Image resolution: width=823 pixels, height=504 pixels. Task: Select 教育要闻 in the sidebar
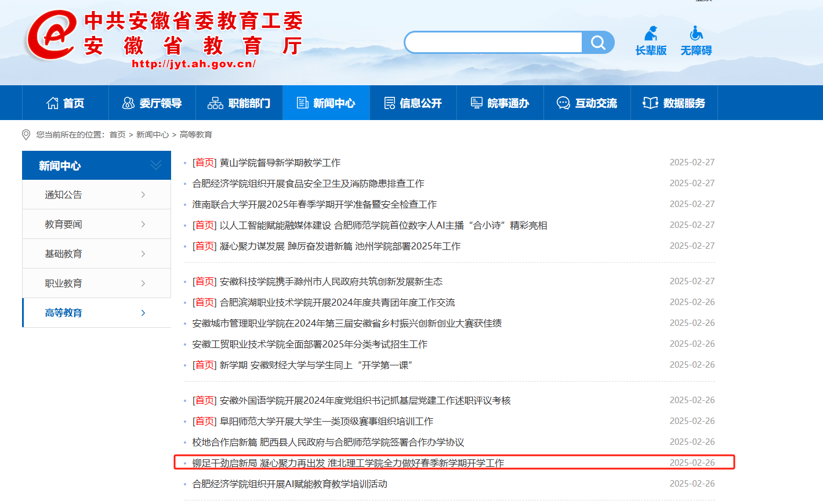coord(64,224)
